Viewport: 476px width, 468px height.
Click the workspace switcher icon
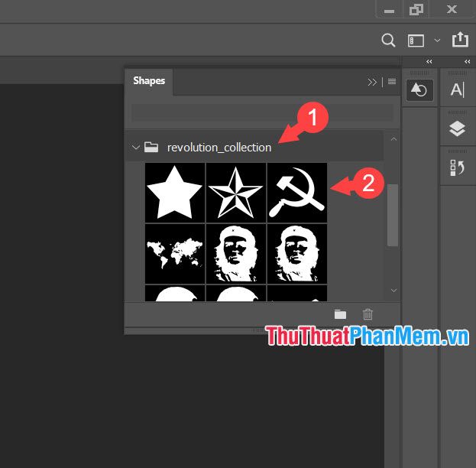click(416, 41)
